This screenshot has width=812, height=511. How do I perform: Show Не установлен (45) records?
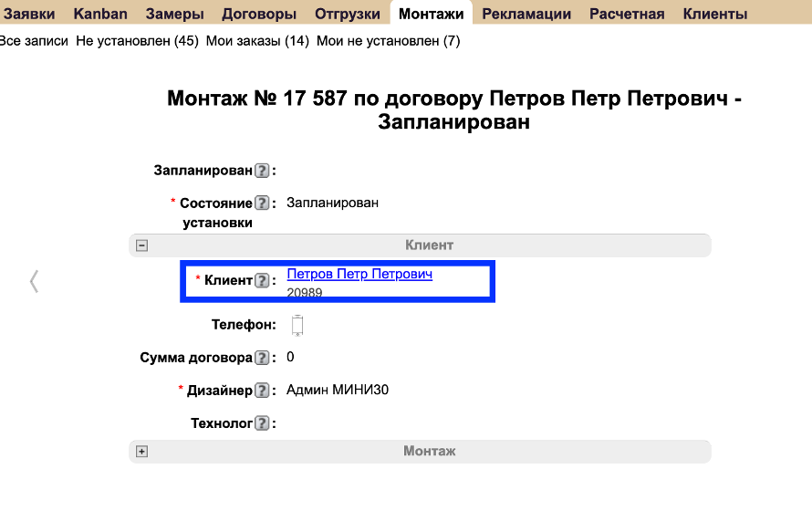point(137,41)
